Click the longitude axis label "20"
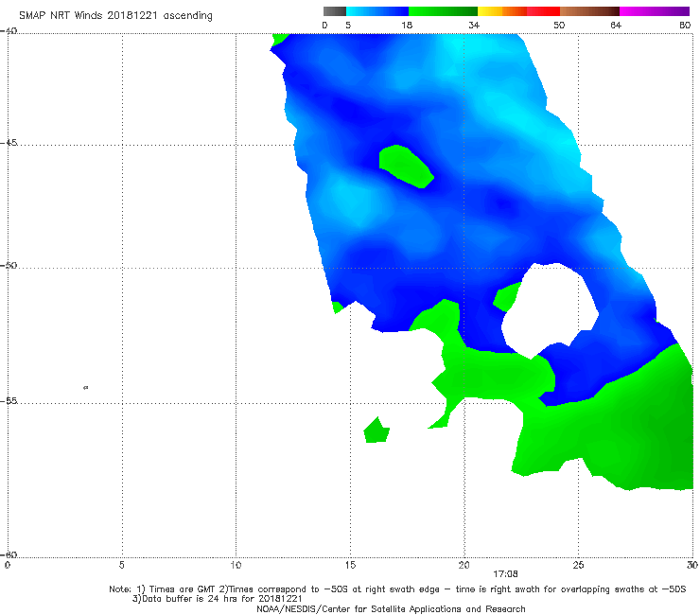 pos(464,565)
